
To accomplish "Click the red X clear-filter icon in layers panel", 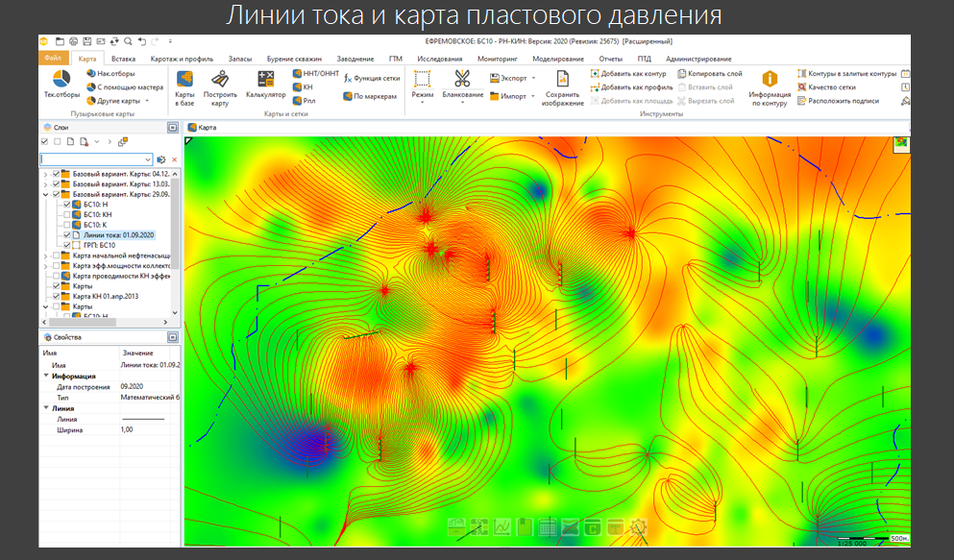I will click(x=174, y=159).
